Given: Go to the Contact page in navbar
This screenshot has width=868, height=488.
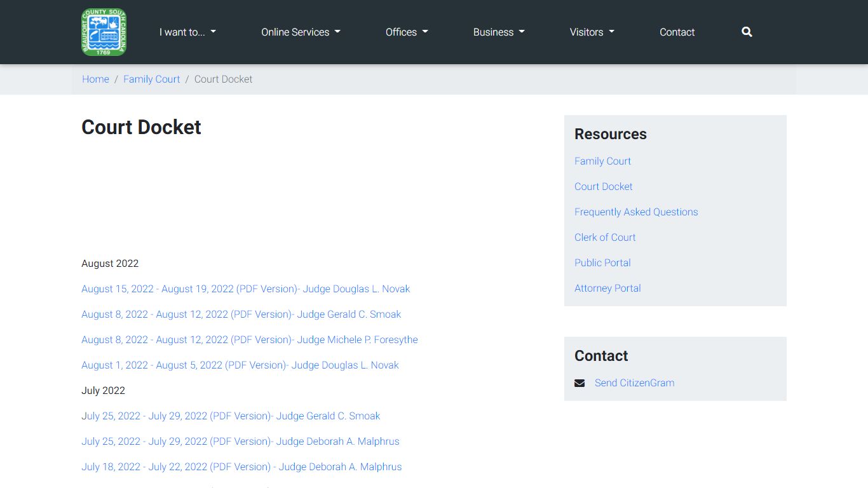Looking at the screenshot, I should coord(677,32).
